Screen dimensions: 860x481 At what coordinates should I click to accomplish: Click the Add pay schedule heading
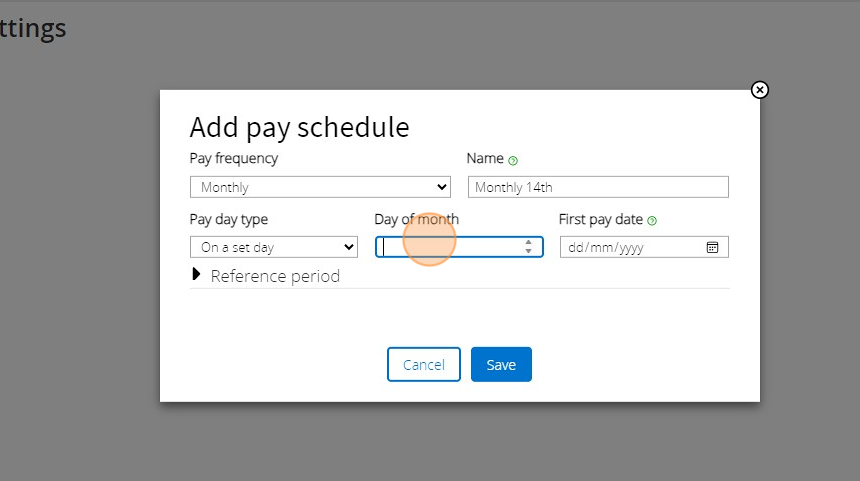tap(299, 127)
